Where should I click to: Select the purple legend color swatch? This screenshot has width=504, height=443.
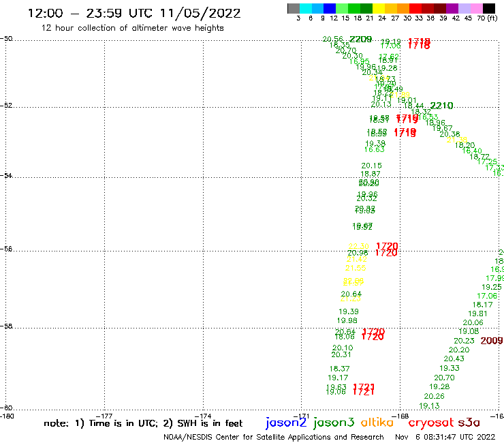[452, 8]
